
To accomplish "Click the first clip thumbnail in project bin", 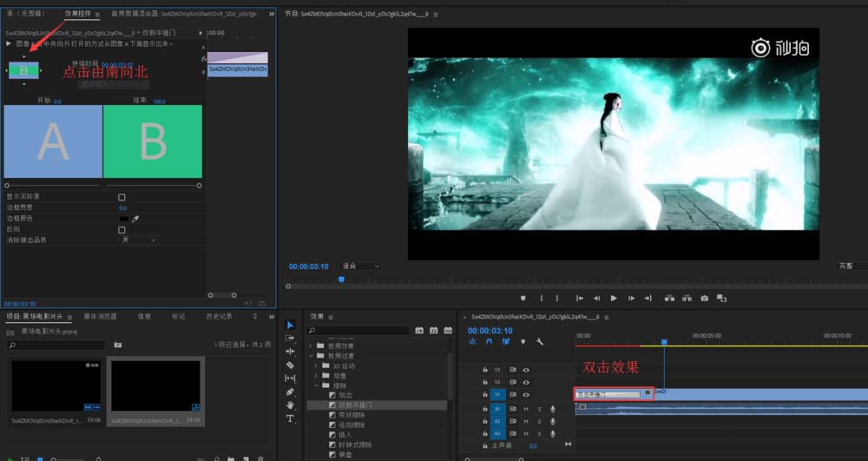I will [x=56, y=385].
